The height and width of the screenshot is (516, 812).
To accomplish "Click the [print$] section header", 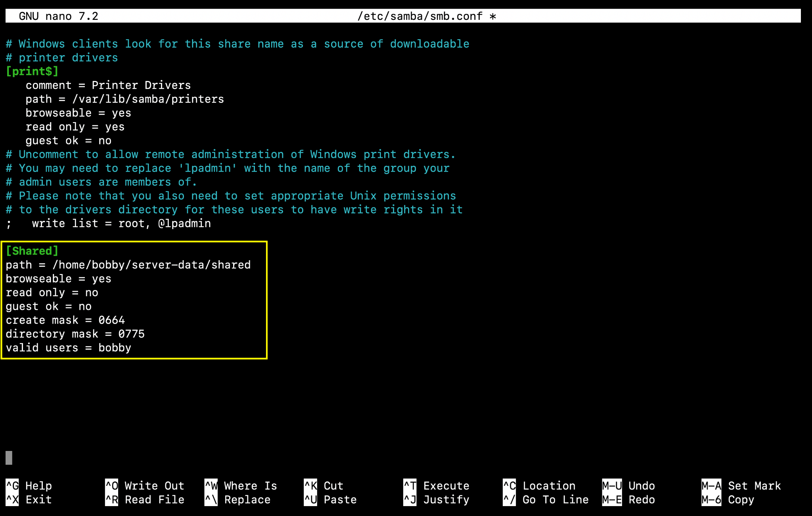I will (32, 71).
